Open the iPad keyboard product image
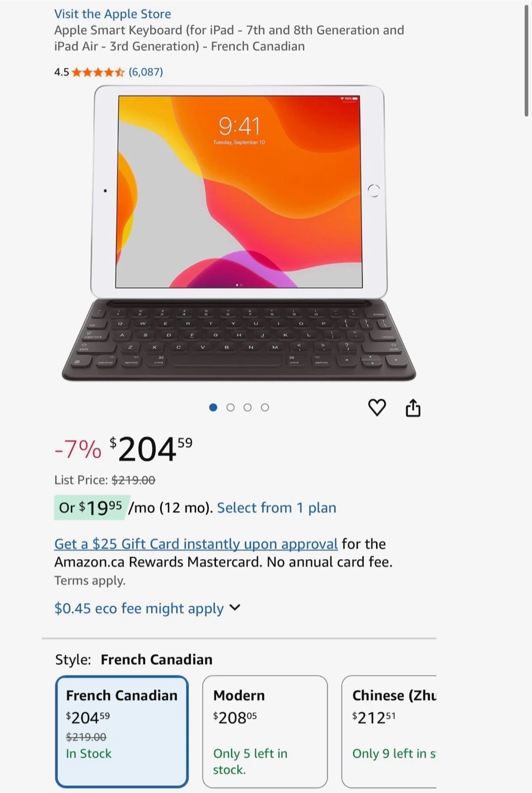This screenshot has width=532, height=793. pos(238,233)
